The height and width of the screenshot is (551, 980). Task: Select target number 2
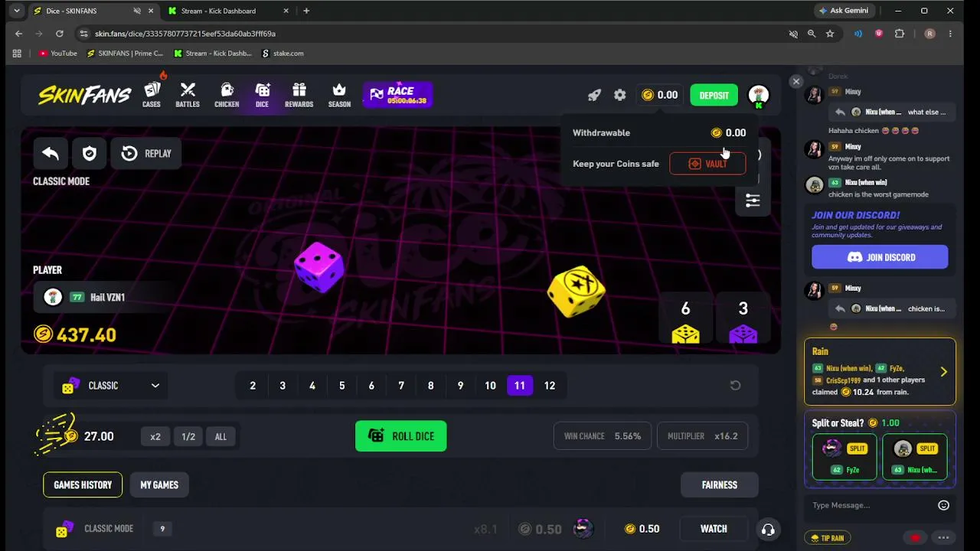click(253, 386)
